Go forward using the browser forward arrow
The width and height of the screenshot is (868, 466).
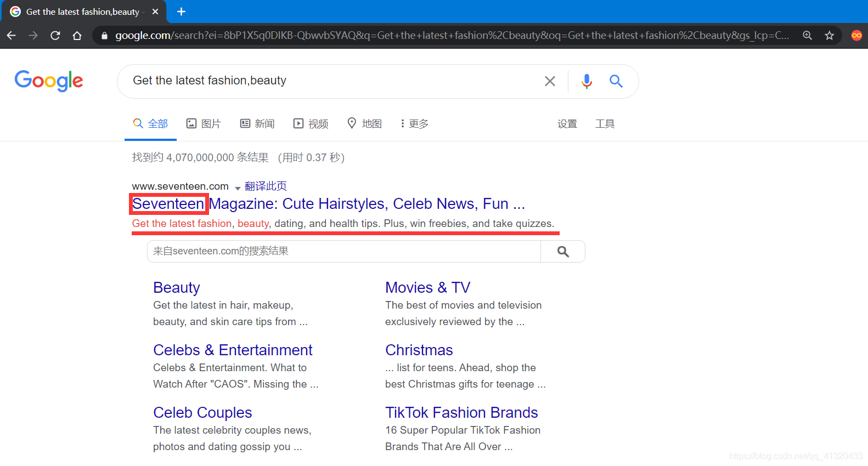pyautogui.click(x=33, y=36)
